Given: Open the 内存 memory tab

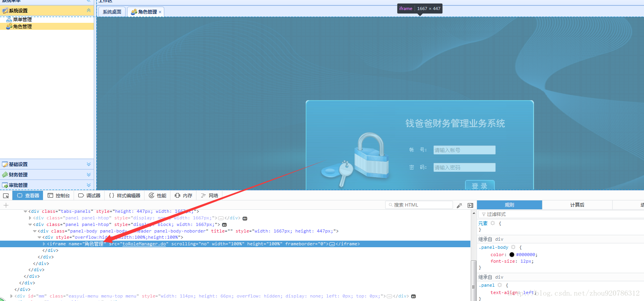Looking at the screenshot, I should (183, 196).
